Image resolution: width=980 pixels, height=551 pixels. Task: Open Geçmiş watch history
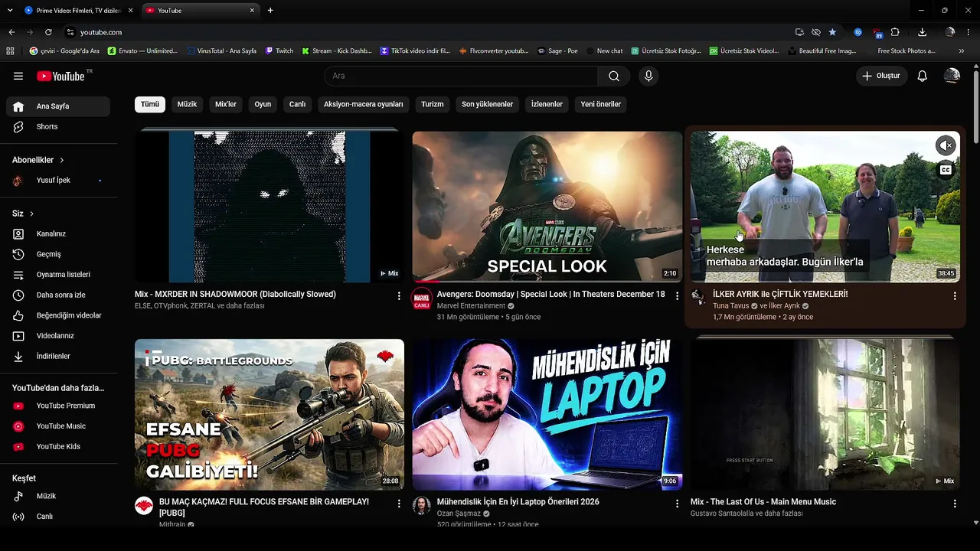58,254
